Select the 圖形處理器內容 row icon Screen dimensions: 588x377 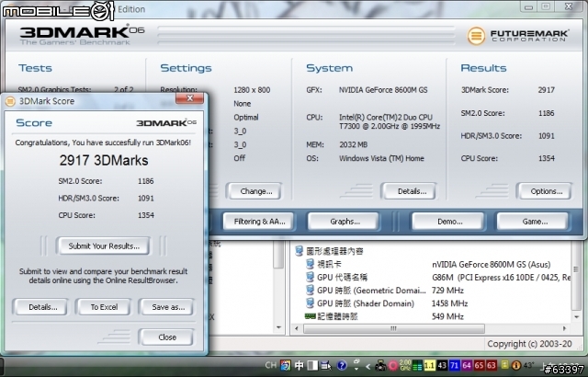pos(299,251)
